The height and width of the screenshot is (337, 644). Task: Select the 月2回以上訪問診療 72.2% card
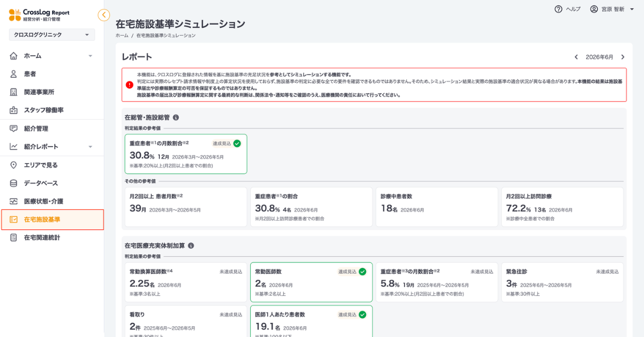[562, 207]
